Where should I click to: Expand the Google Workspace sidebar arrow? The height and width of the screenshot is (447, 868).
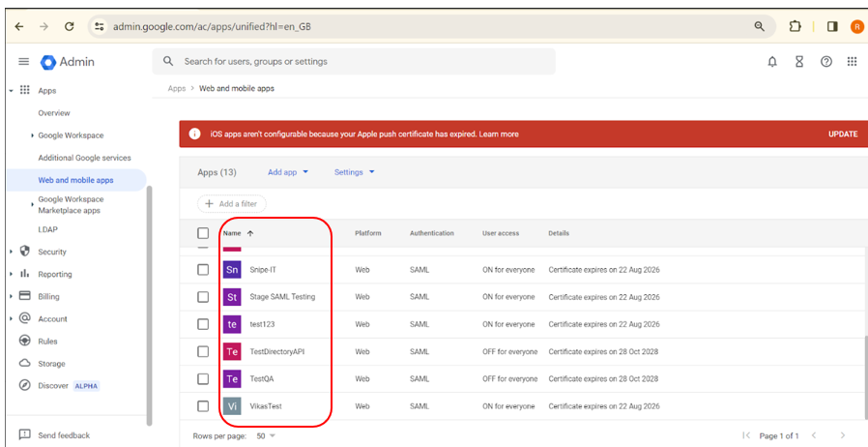click(33, 135)
